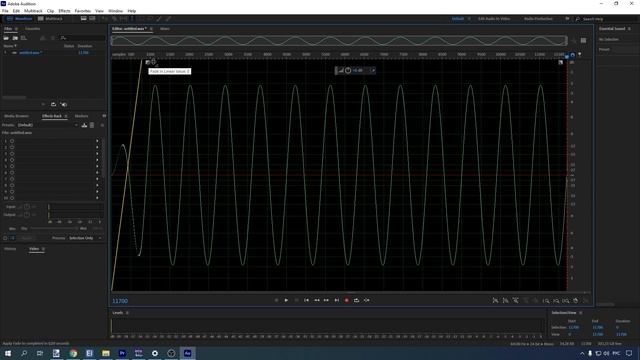Click Import File icon in Files panel

coord(15,38)
